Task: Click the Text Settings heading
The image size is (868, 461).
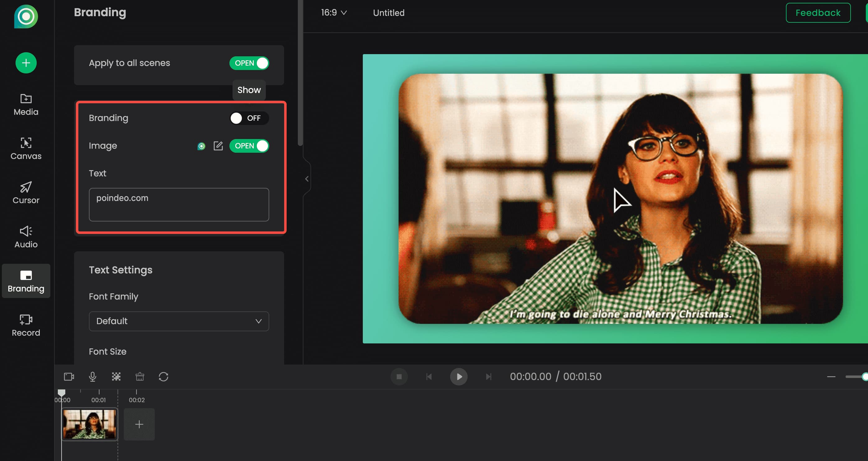Action: (x=121, y=270)
